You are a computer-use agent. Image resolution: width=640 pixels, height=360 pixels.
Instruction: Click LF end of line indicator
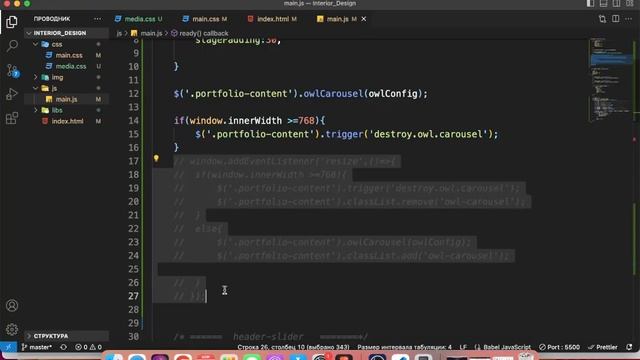tap(463, 347)
